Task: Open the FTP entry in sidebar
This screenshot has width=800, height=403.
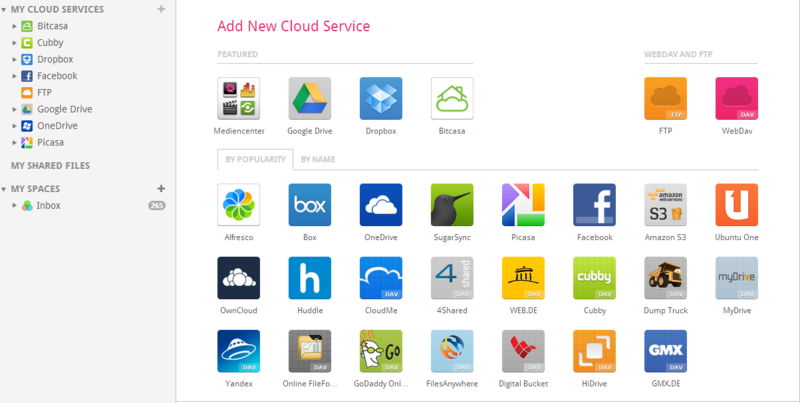Action: (x=37, y=92)
